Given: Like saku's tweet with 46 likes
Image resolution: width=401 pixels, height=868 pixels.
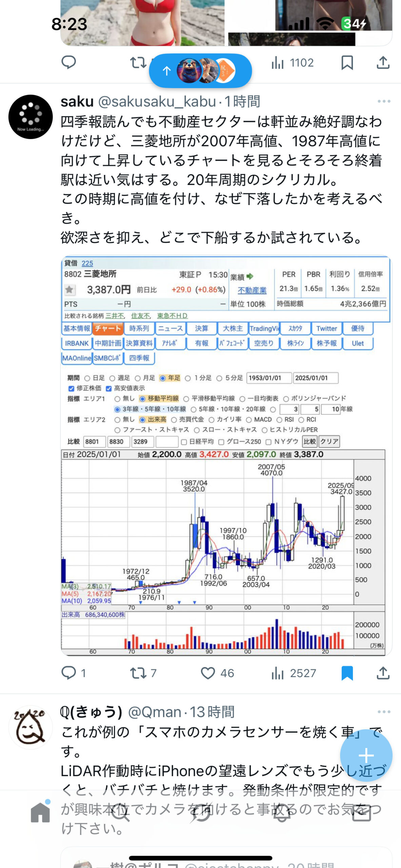Looking at the screenshot, I should point(208,673).
